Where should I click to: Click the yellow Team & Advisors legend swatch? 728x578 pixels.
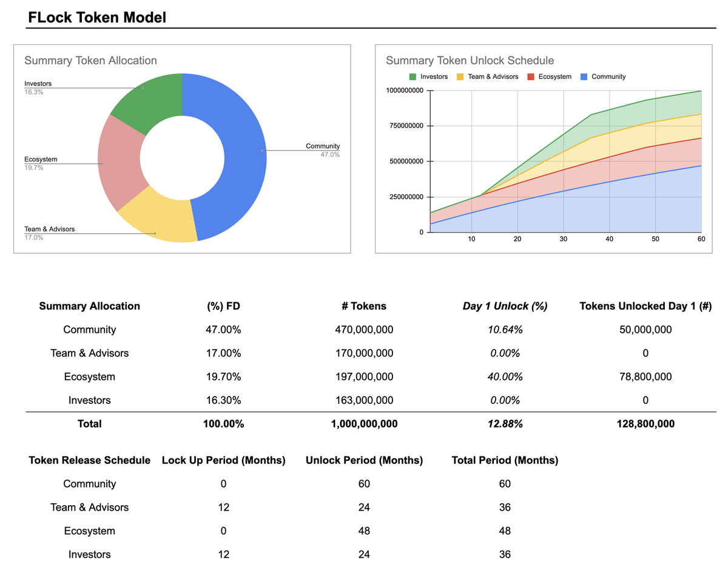(460, 77)
